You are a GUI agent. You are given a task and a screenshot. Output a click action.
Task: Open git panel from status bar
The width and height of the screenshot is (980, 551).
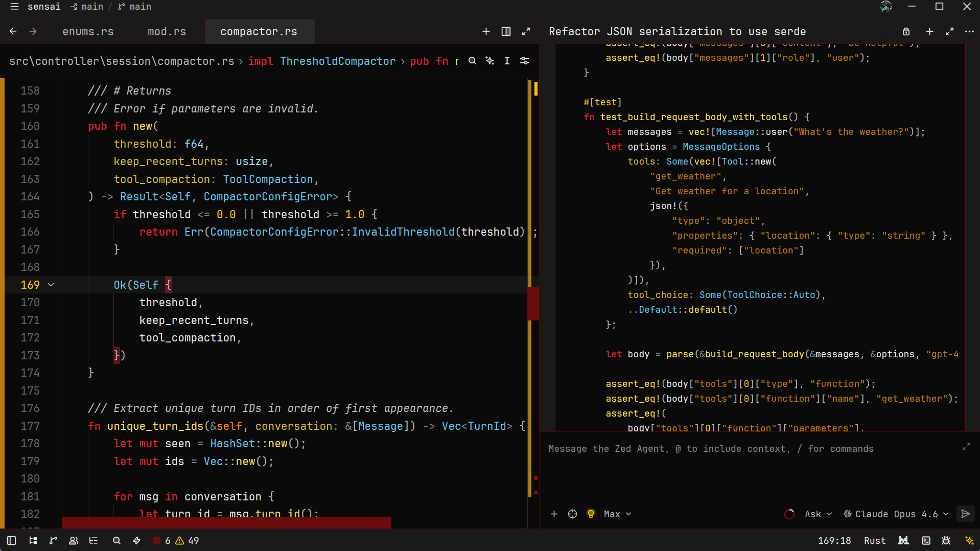coord(53,541)
